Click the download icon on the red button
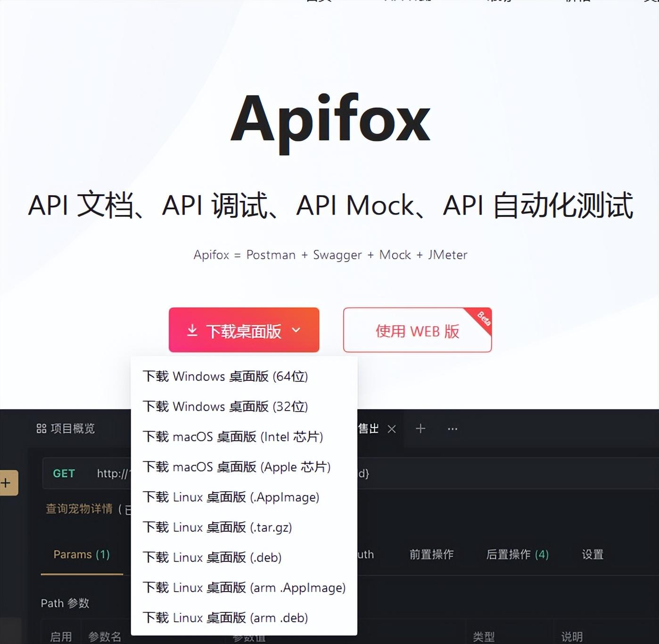The width and height of the screenshot is (659, 644). (x=192, y=330)
